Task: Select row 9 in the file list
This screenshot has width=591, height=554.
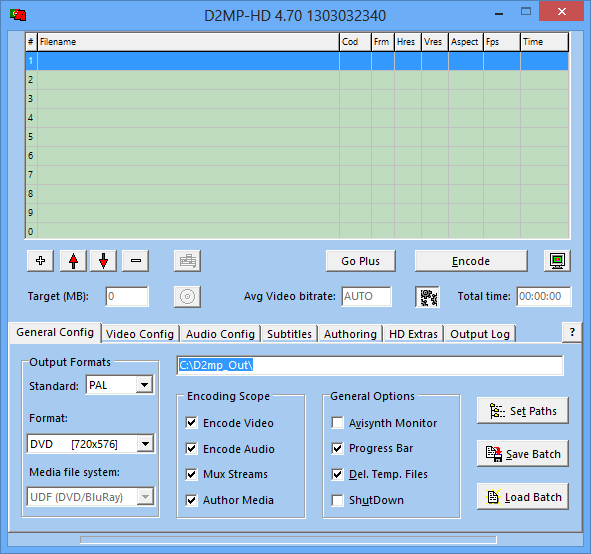Action: point(297,213)
